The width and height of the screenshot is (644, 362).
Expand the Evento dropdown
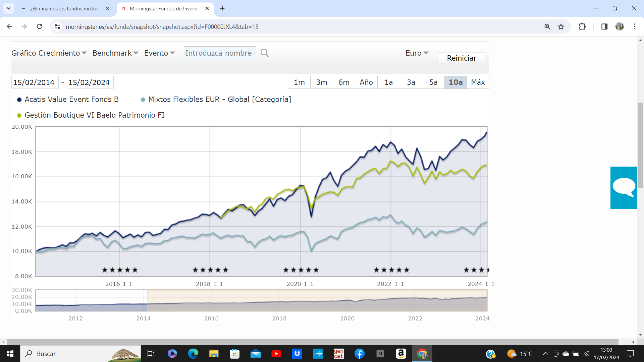pyautogui.click(x=159, y=53)
